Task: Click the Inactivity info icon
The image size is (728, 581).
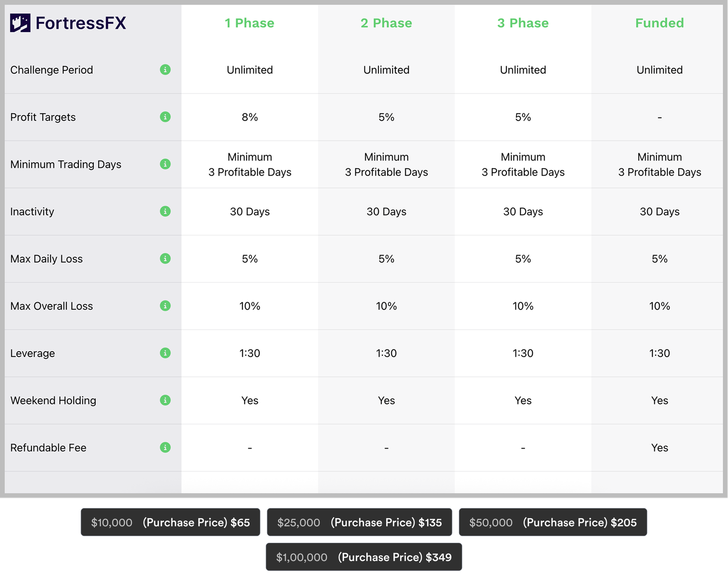Action: (x=165, y=212)
